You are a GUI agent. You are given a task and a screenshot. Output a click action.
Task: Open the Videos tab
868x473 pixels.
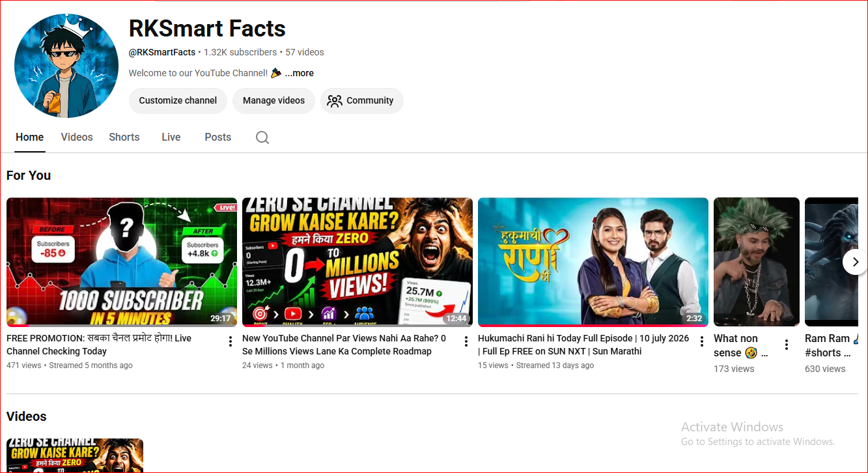77,137
